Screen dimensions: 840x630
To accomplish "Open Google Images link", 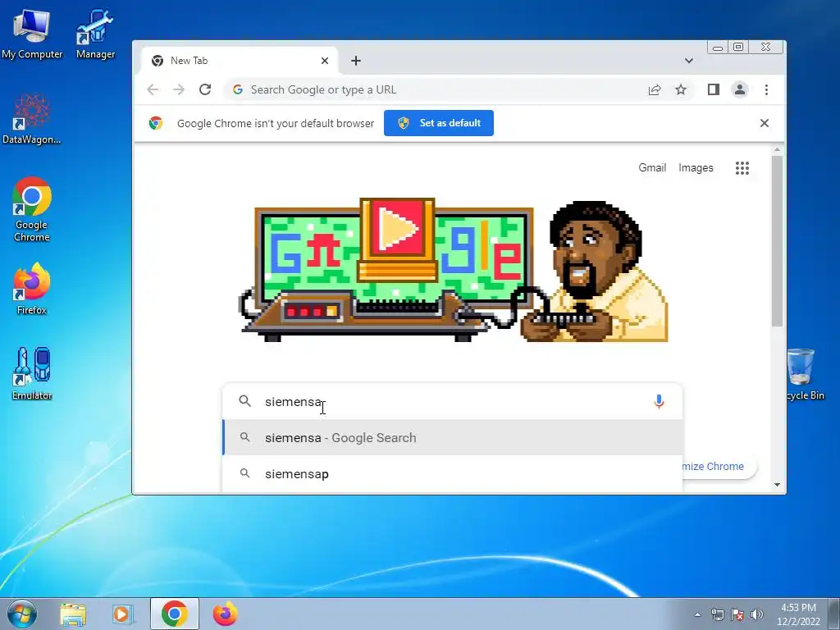I will (x=696, y=167).
